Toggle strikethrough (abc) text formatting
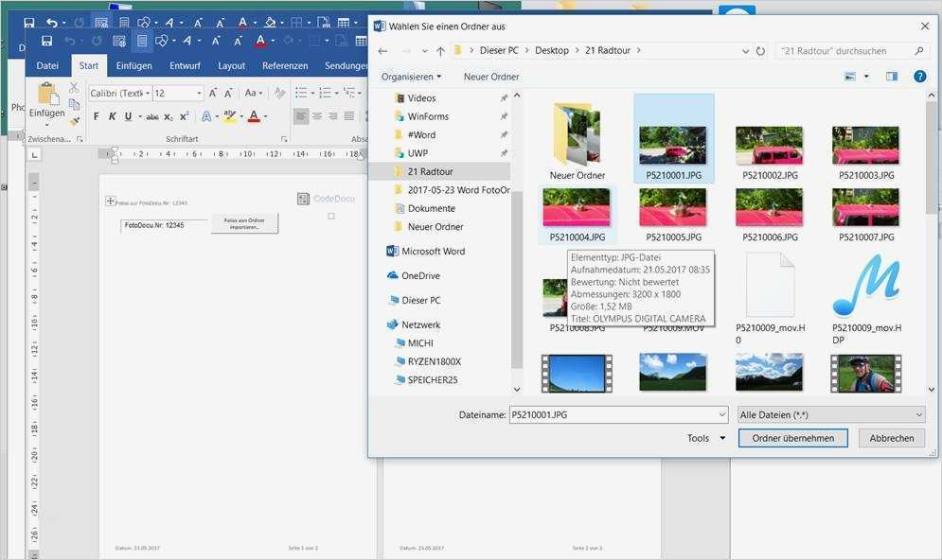 click(x=151, y=116)
